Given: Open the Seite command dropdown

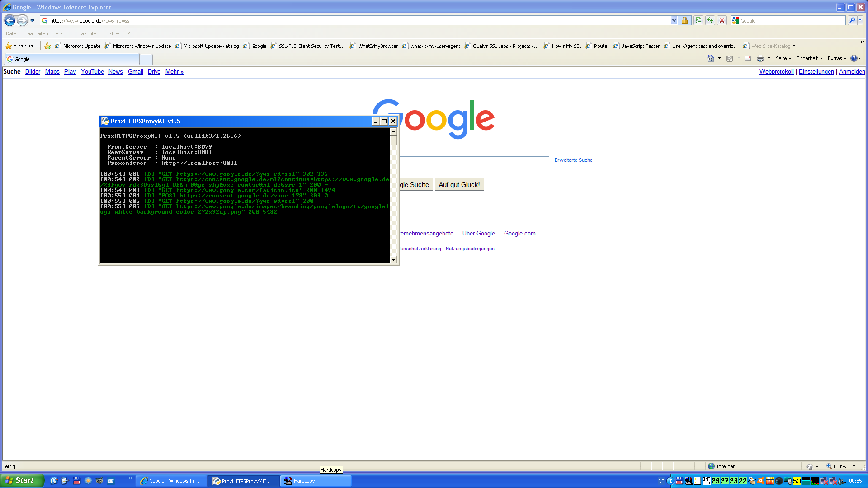Looking at the screenshot, I should point(783,58).
